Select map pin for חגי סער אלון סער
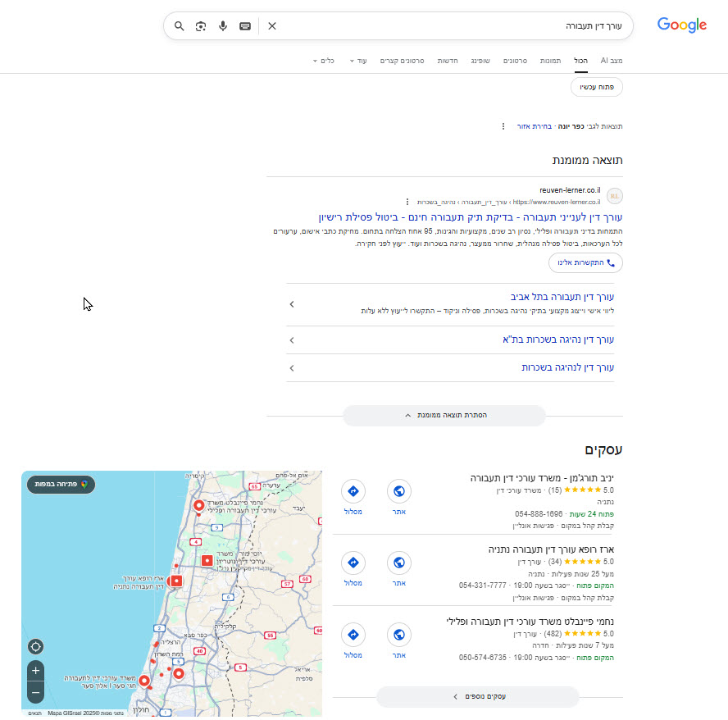The height and width of the screenshot is (720, 728). tap(144, 681)
